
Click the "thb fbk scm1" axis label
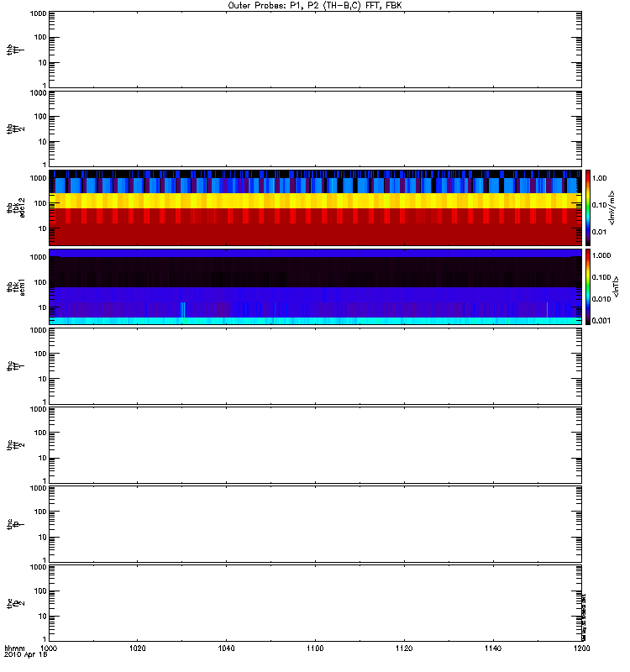(x=16, y=286)
